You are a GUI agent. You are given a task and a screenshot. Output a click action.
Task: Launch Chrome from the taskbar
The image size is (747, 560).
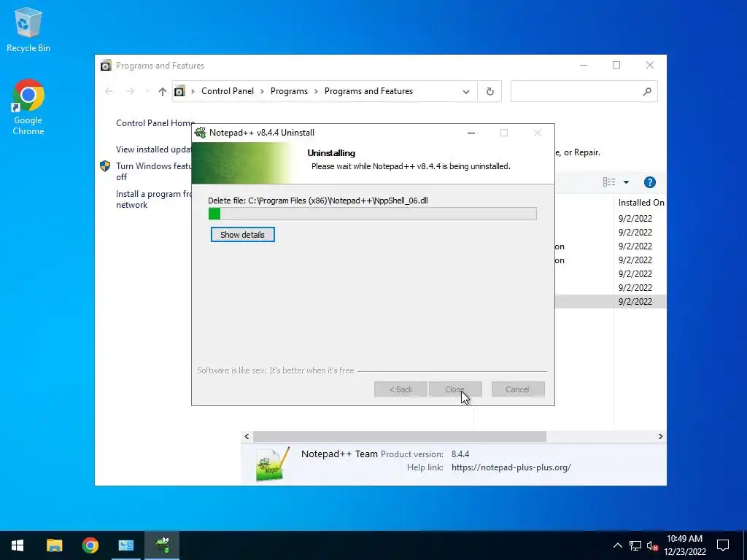[x=90, y=545]
